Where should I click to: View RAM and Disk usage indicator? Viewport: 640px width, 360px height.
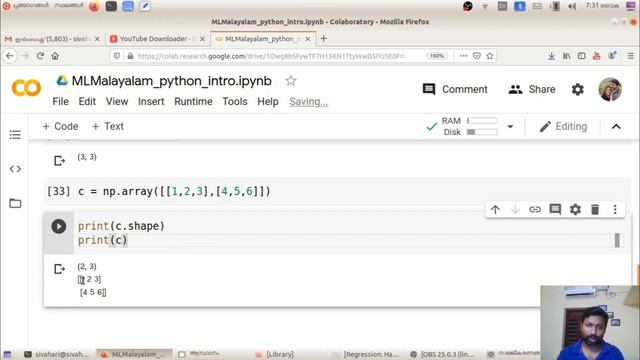[469, 127]
